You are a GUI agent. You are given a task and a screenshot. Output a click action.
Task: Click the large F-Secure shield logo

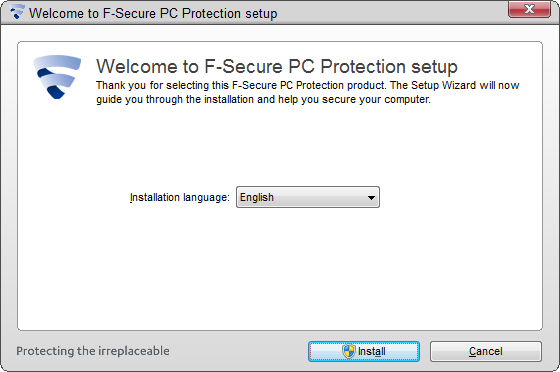57,77
